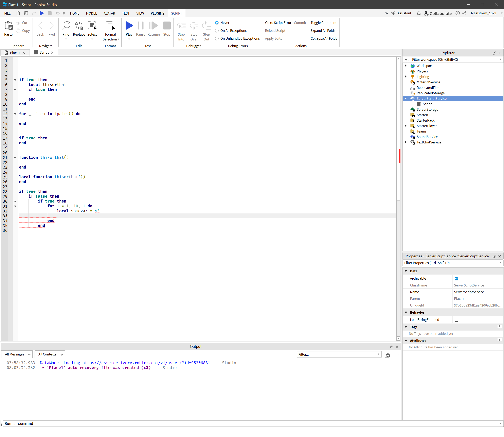504x437 pixels.
Task: Open the All Messages dropdown in Output
Action: tap(17, 354)
